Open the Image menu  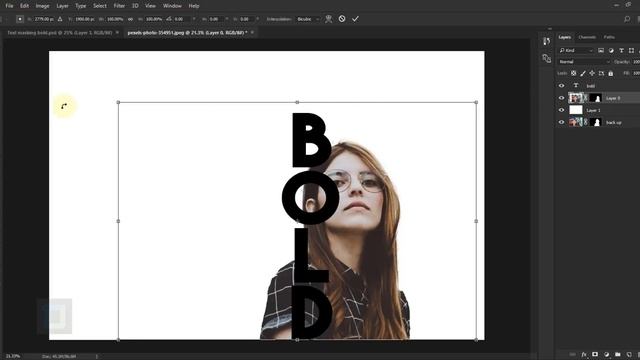[42, 6]
